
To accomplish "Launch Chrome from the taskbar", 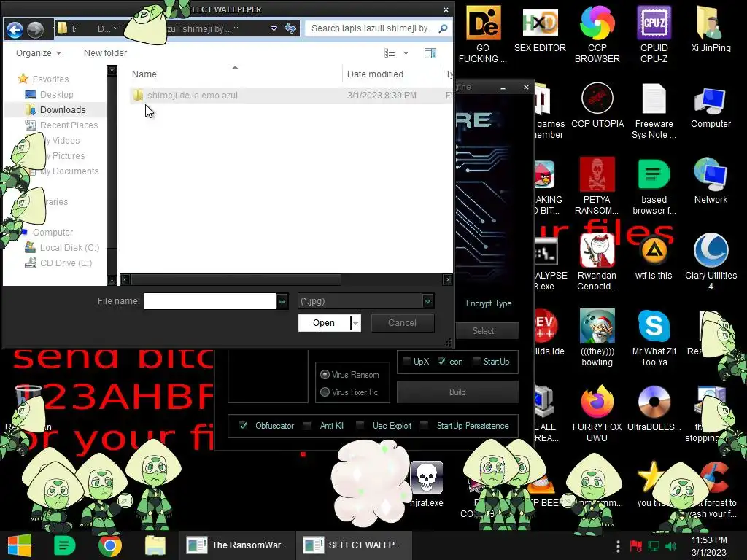I will click(110, 545).
